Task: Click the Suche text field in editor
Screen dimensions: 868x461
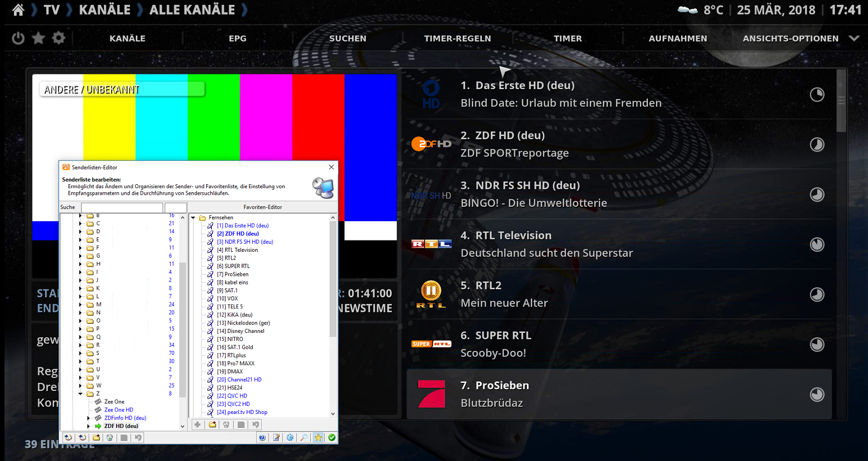Action: point(122,207)
